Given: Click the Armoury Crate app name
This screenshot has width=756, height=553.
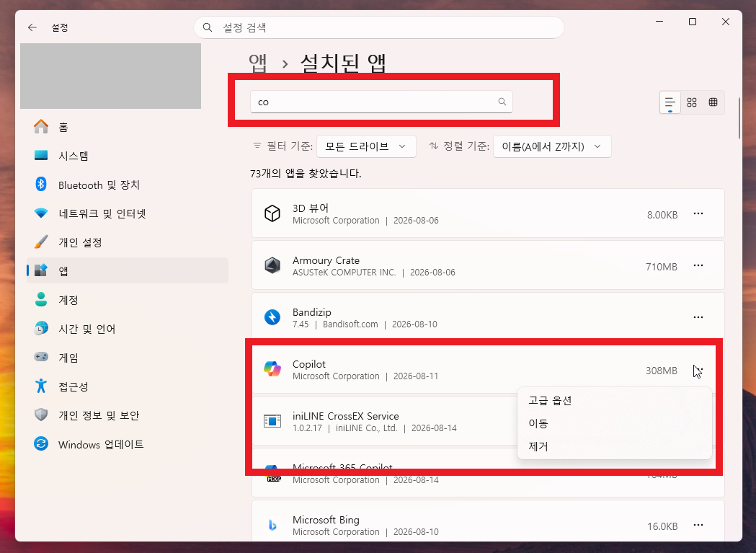Looking at the screenshot, I should pyautogui.click(x=326, y=260).
